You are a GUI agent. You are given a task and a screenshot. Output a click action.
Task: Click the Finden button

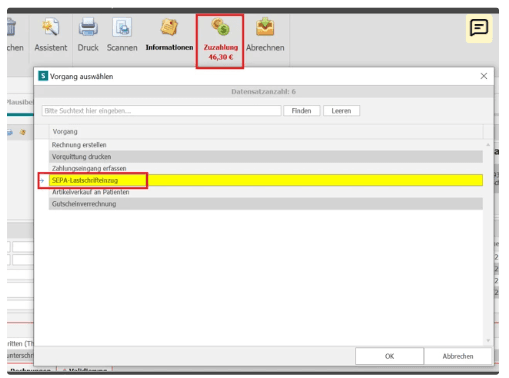[301, 111]
